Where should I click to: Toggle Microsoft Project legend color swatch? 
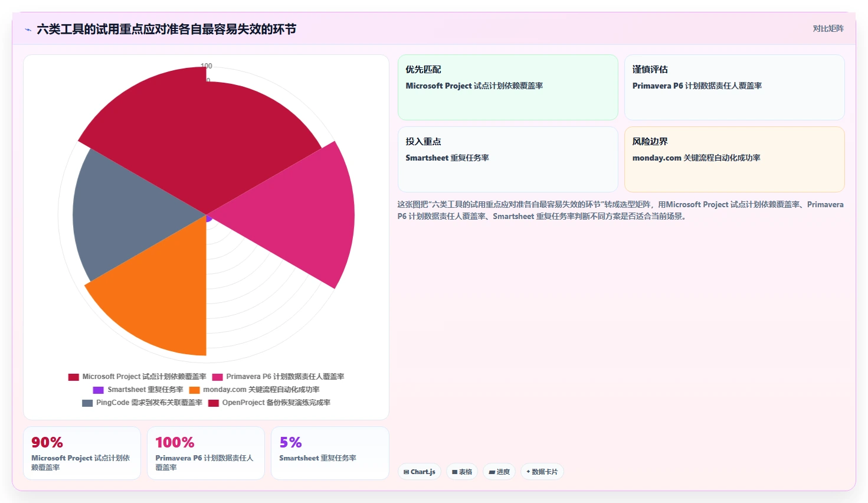(74, 377)
